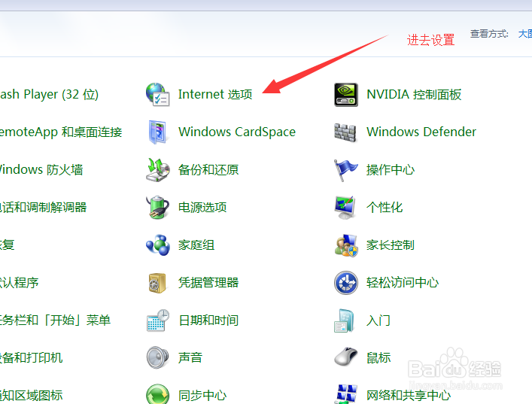Click the 个性化 monitor icon
Viewport: 532px width, 404px height.
coord(345,208)
